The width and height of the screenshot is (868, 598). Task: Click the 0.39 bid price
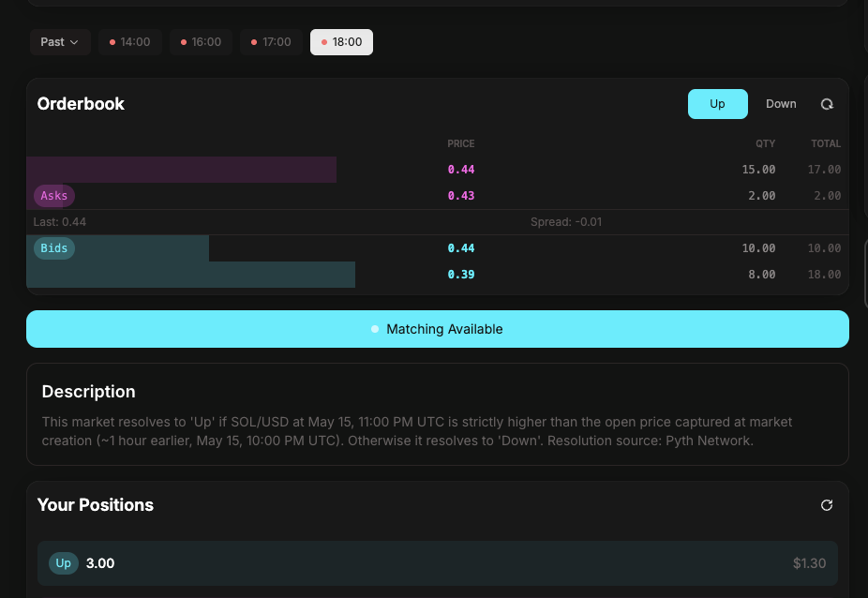point(461,274)
